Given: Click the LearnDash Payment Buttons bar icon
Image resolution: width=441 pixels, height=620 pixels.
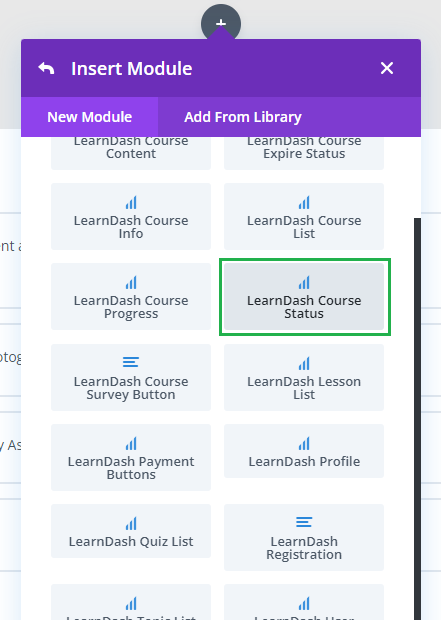Looking at the screenshot, I should [131, 443].
